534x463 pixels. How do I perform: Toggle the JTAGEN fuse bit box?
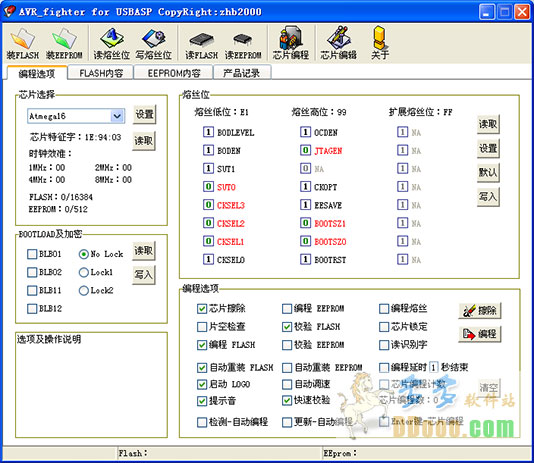[305, 150]
